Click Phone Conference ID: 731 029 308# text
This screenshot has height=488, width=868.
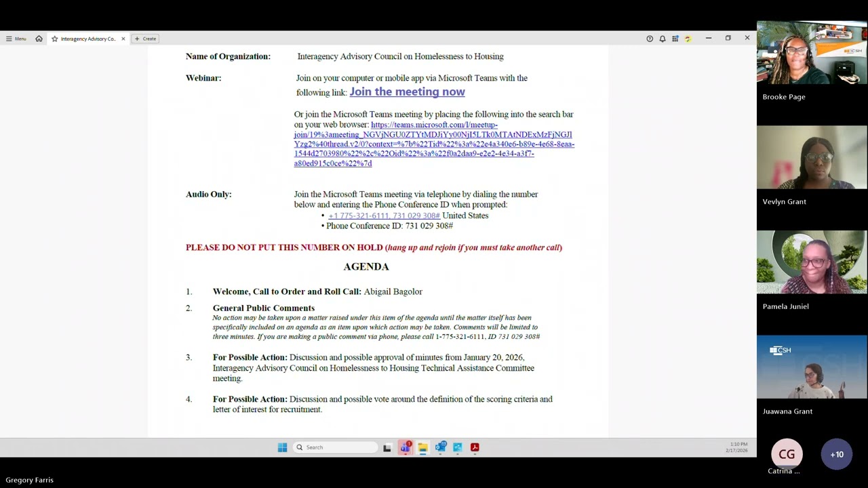389,226
